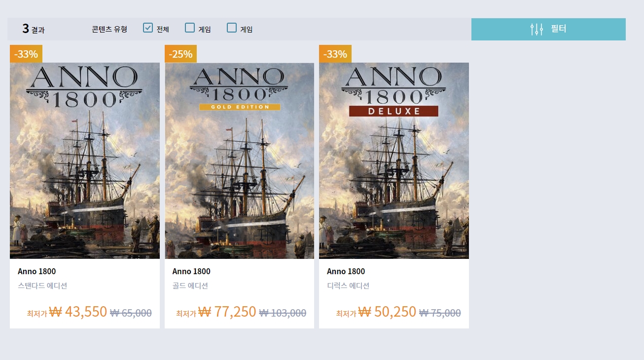Click the 디럭스 에디션 subtitle
The width and height of the screenshot is (644, 360).
(x=348, y=286)
